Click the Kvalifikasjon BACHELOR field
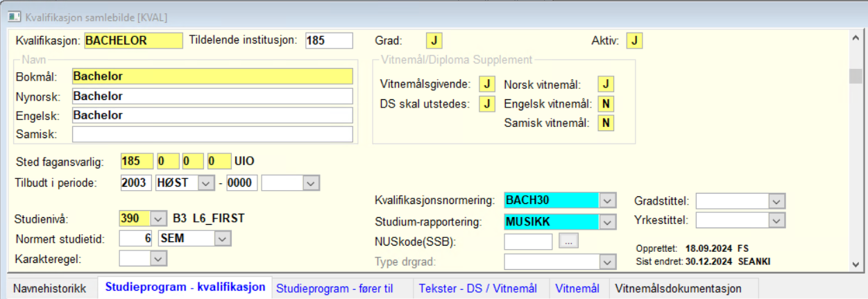The height and width of the screenshot is (299, 868). click(133, 41)
